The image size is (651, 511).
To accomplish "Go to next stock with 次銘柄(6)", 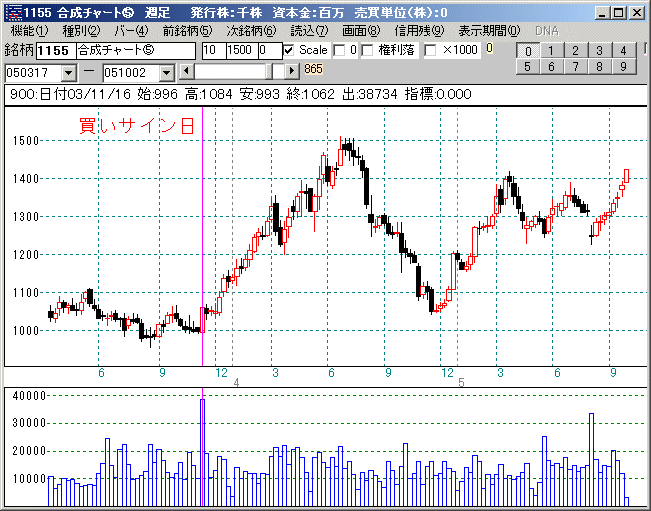I will 252,31.
